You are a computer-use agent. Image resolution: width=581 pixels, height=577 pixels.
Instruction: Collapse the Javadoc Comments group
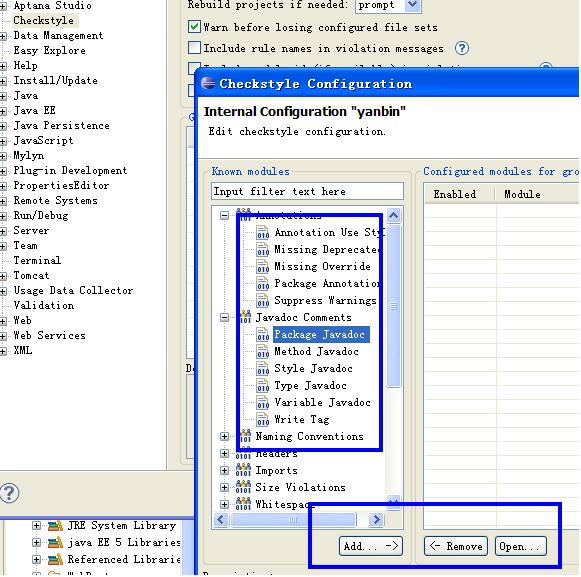pos(224,318)
